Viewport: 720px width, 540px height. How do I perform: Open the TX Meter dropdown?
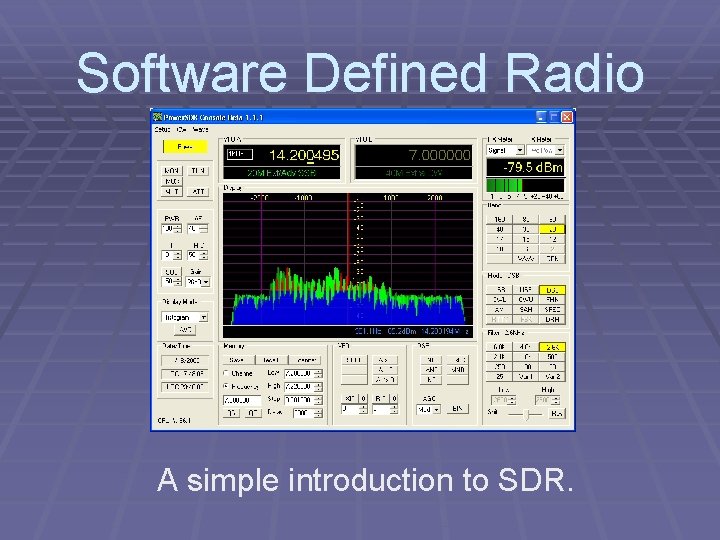click(546, 150)
